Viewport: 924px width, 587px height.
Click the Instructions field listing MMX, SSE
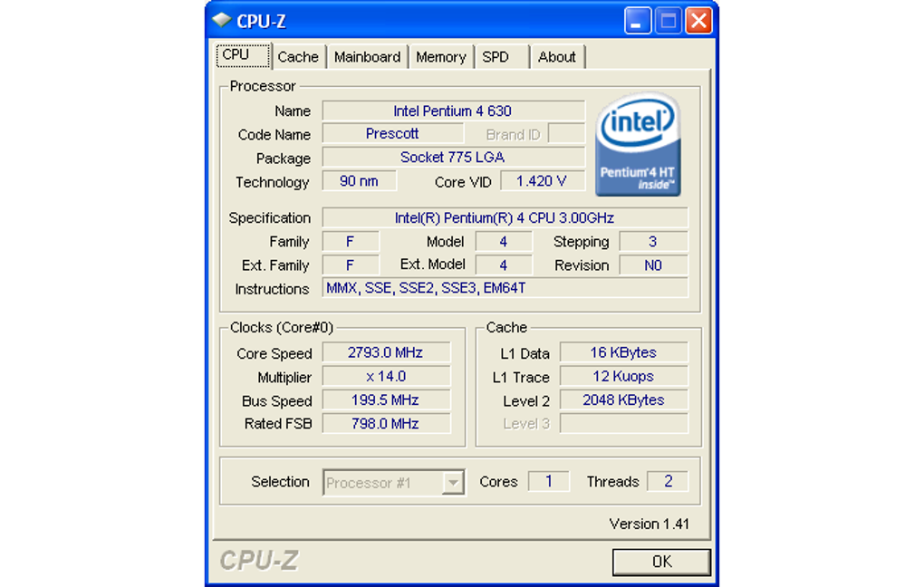505,288
